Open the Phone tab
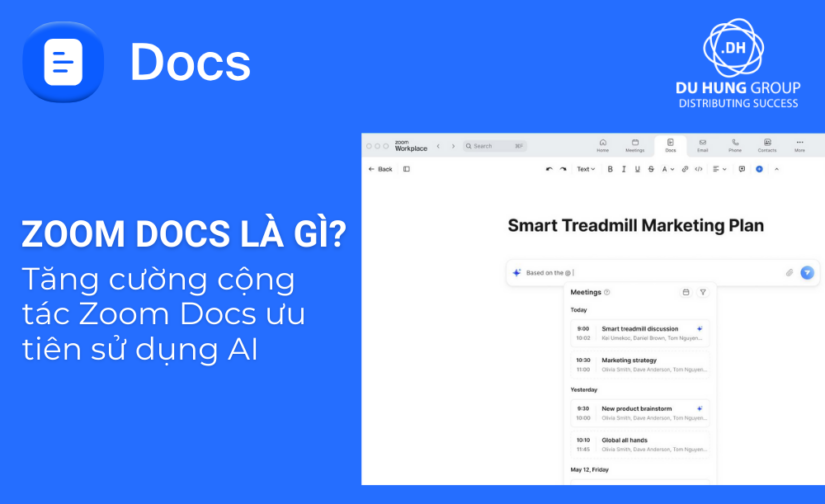825x504 pixels. point(735,146)
